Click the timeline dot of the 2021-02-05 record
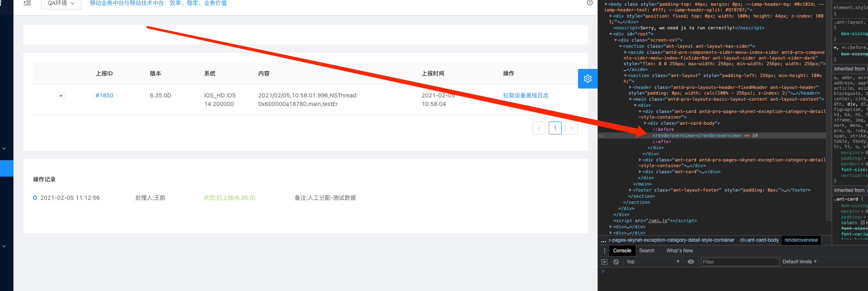 pos(35,198)
